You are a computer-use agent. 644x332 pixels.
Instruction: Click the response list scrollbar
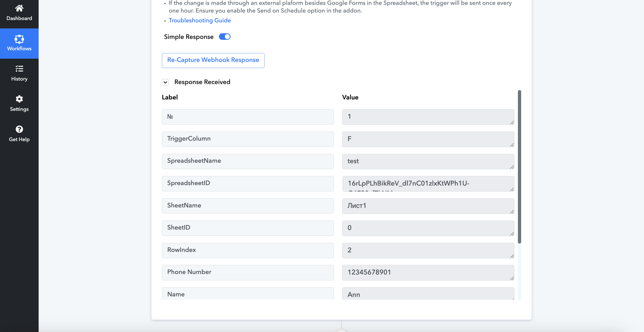pos(519,166)
